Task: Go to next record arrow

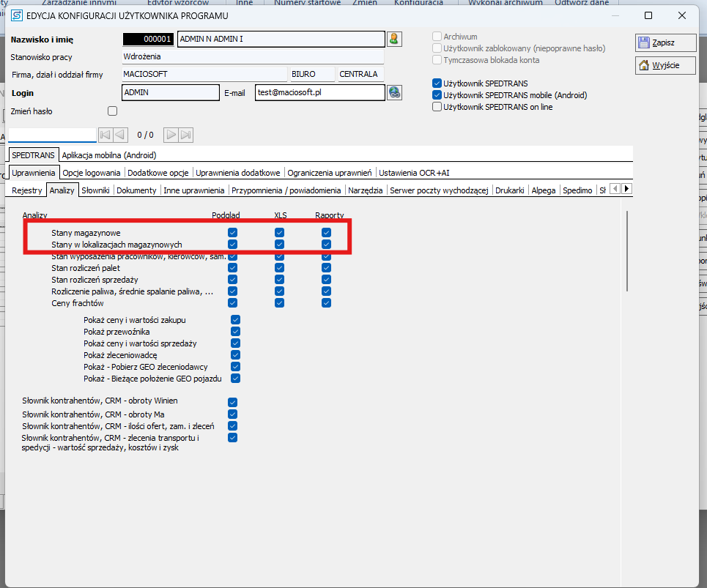Action: click(x=171, y=135)
